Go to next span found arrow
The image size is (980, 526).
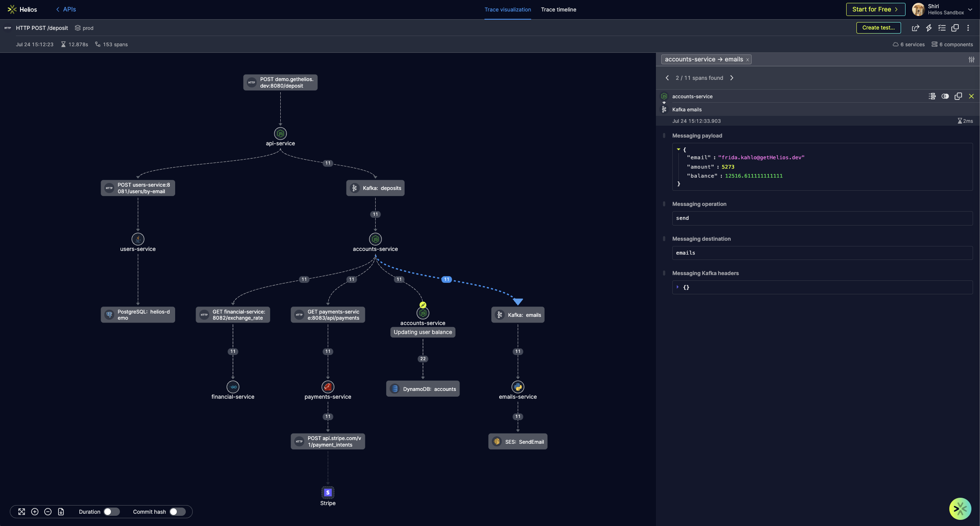(732, 78)
